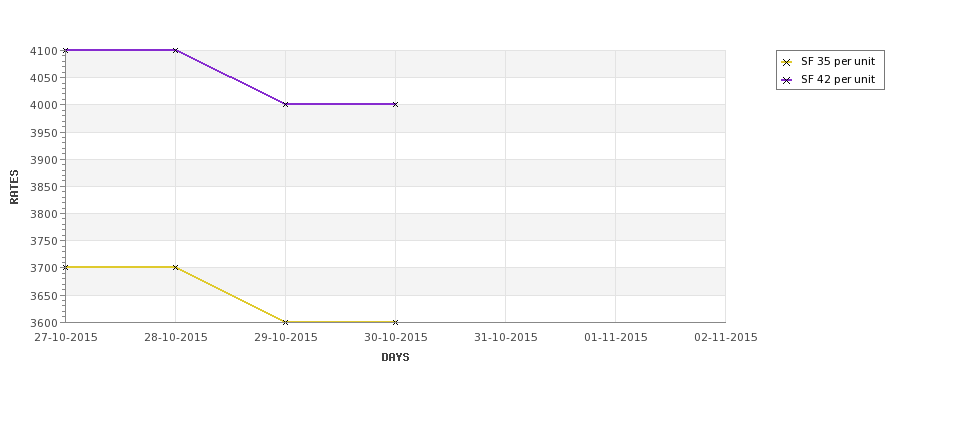Click the SF 35 per unit legend label
This screenshot has width=975, height=429.
[838, 62]
